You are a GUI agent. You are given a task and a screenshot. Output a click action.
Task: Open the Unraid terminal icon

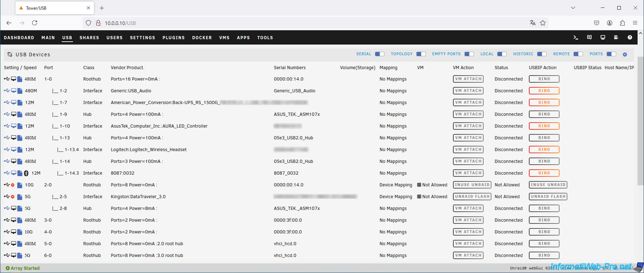pyautogui.click(x=576, y=37)
